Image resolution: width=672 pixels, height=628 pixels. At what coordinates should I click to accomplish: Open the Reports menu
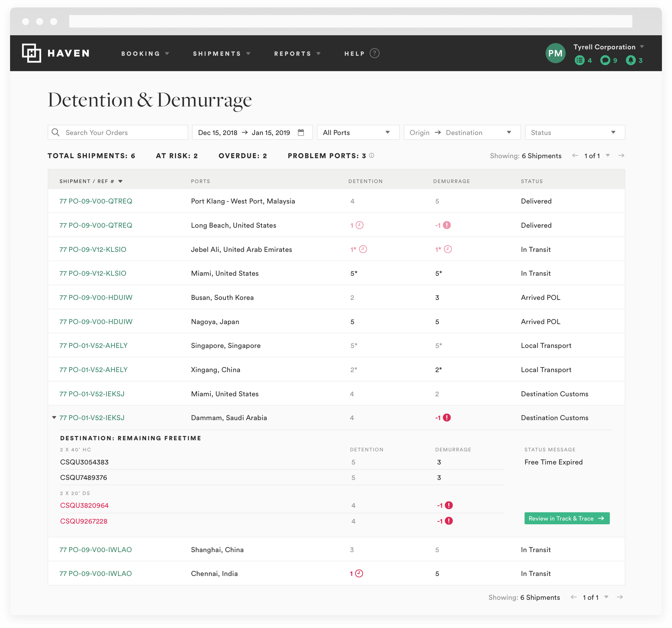pos(297,53)
